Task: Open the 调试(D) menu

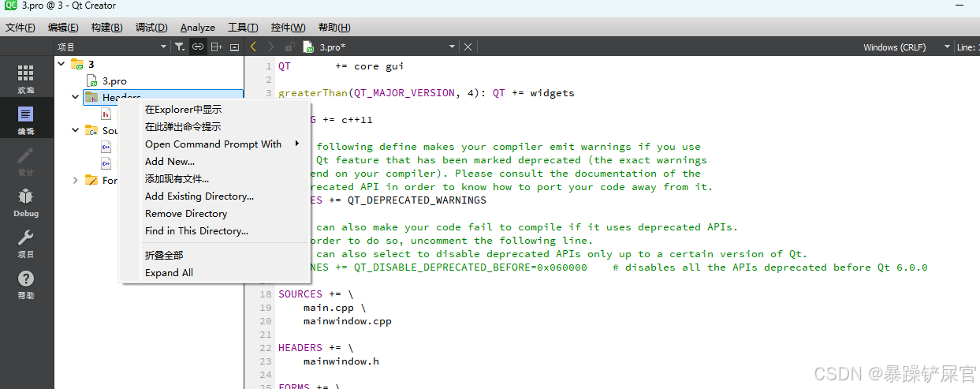Action: [x=151, y=28]
